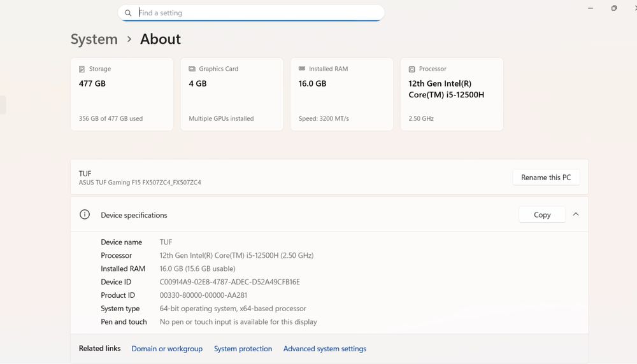Click the Installed RAM chip icon
Viewport: 637px width, 364px height.
[302, 69]
